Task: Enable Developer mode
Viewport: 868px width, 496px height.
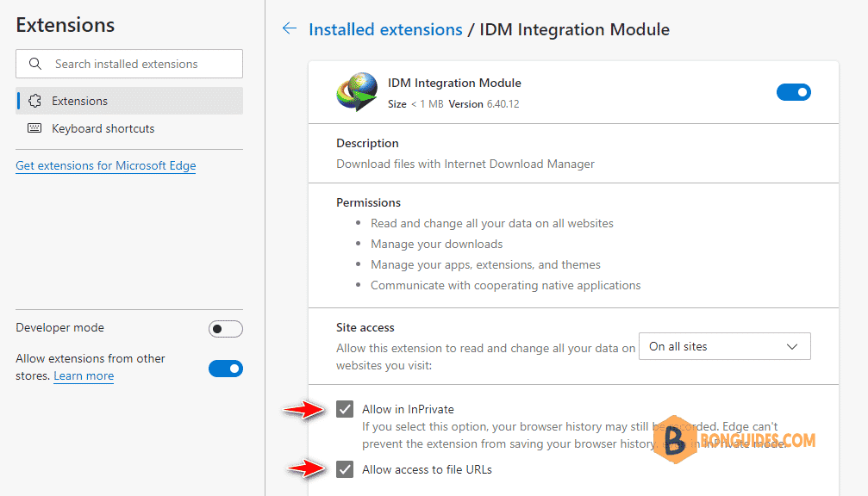Action: [x=226, y=328]
